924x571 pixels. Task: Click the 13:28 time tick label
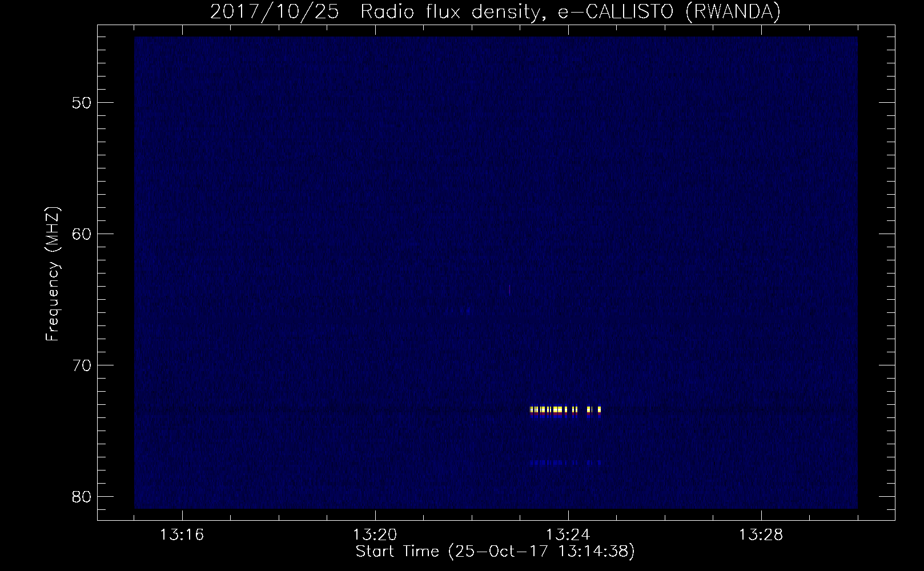click(x=761, y=535)
